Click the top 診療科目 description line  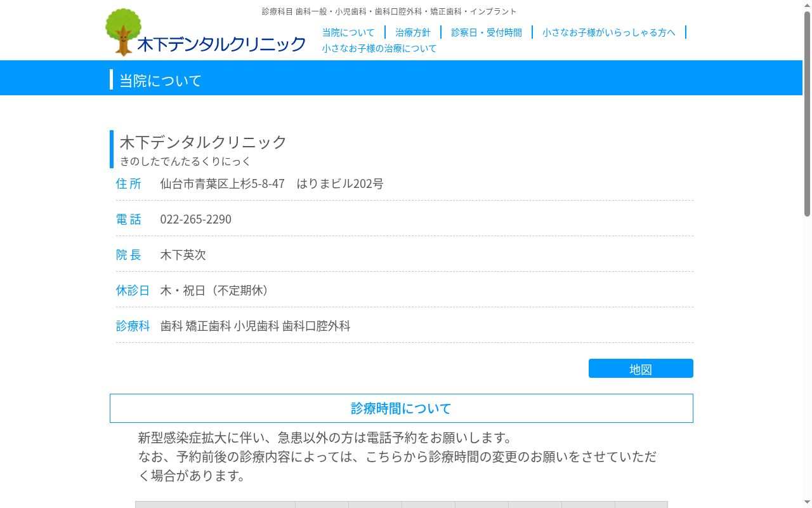point(389,11)
